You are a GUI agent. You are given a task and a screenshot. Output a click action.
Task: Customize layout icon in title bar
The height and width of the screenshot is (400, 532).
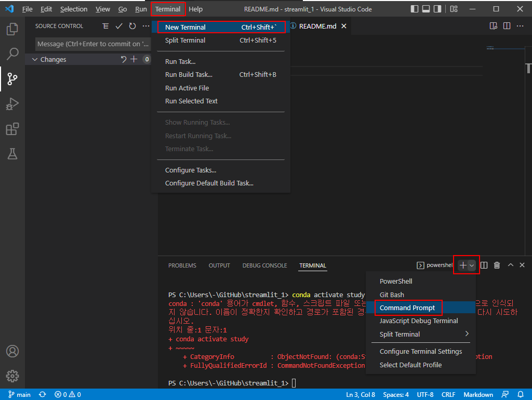pyautogui.click(x=454, y=9)
